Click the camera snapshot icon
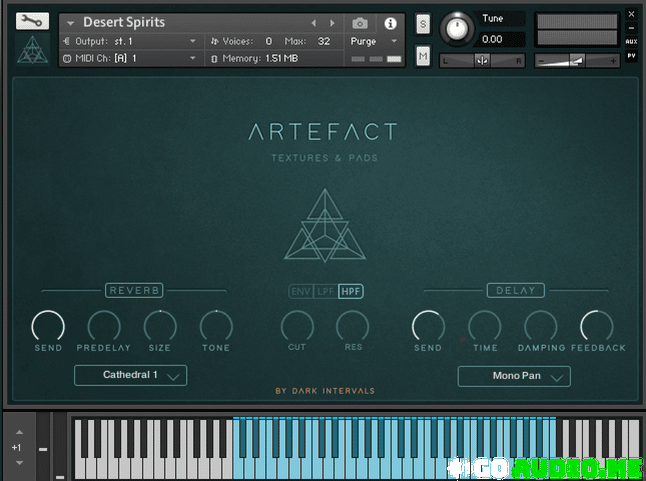The height and width of the screenshot is (481, 646). pyautogui.click(x=360, y=23)
